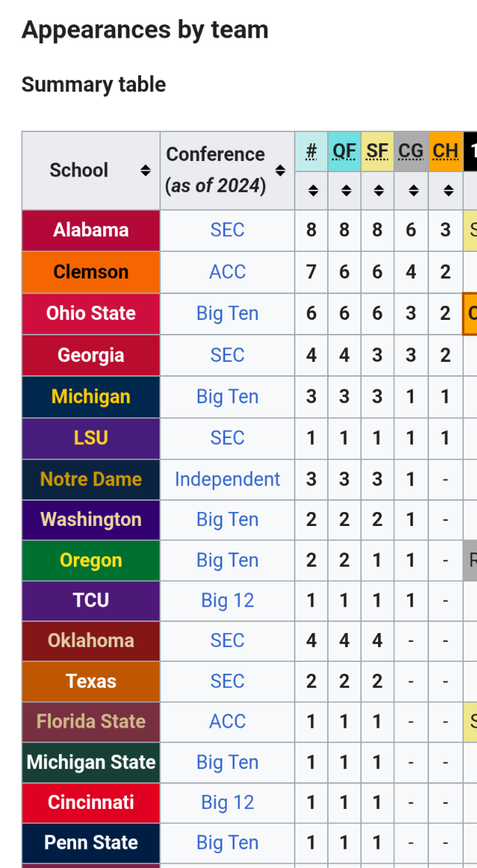Click the CH orange column header
Screen dimensions: 477x868
(445, 151)
